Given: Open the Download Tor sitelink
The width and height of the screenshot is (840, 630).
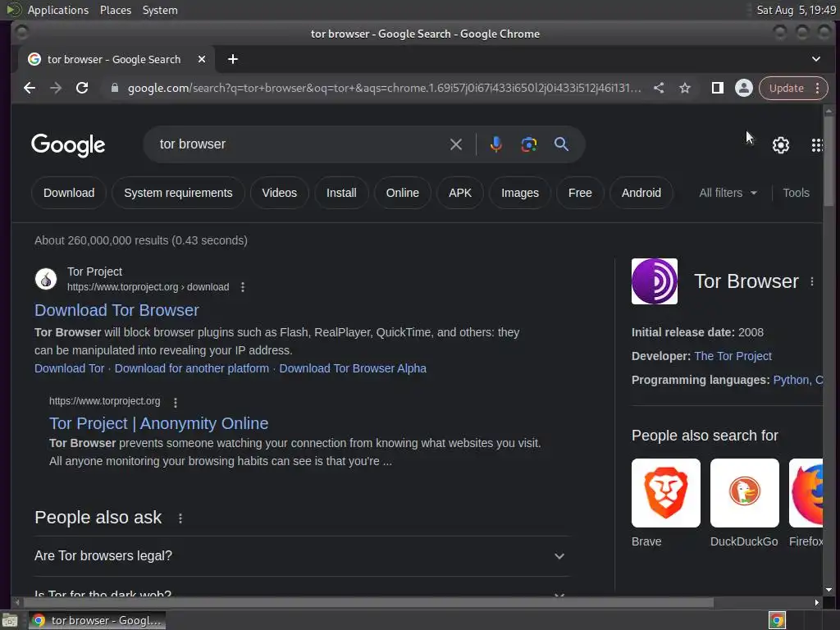Looking at the screenshot, I should coord(70,368).
